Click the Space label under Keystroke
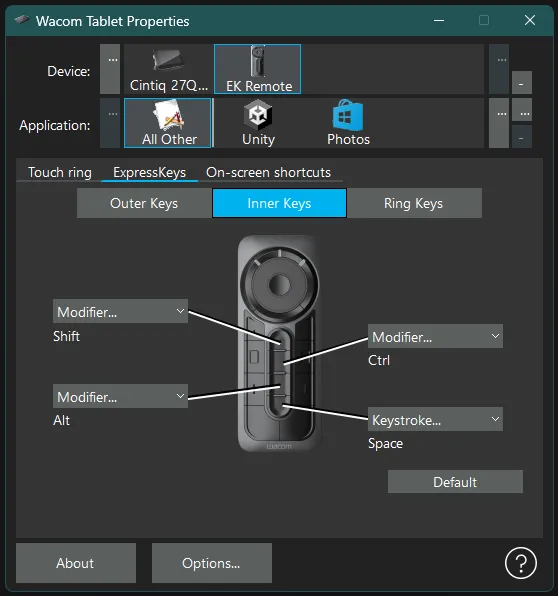Screen dimensions: 558x596 coord(385,444)
